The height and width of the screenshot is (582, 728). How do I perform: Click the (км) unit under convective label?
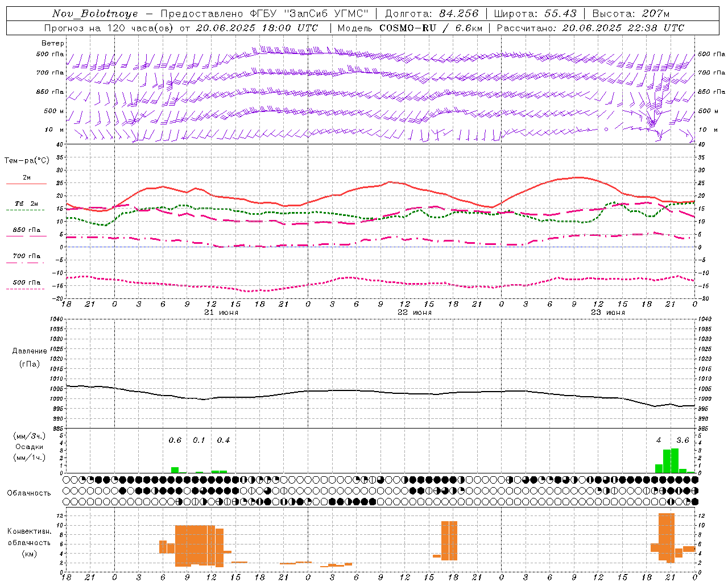29,554
